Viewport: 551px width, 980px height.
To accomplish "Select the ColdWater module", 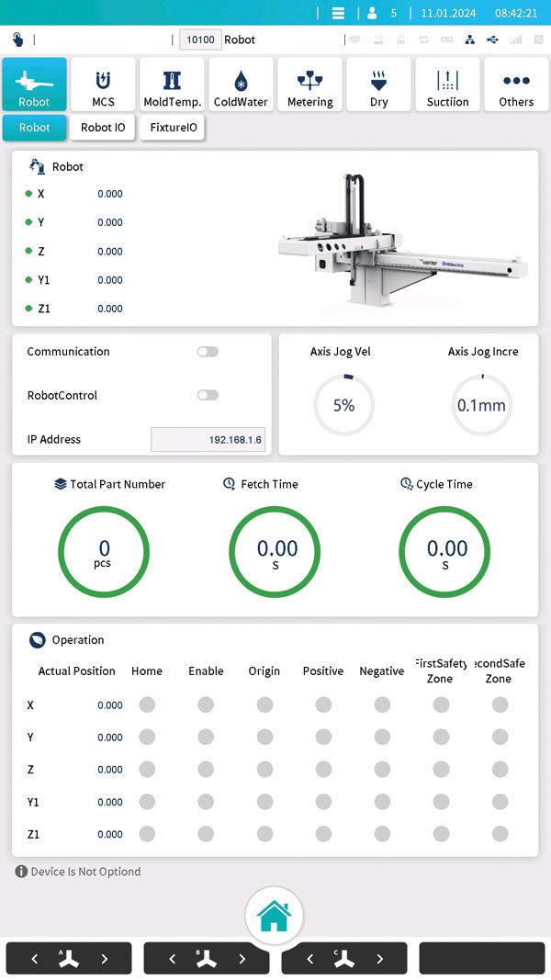I will pos(241,85).
